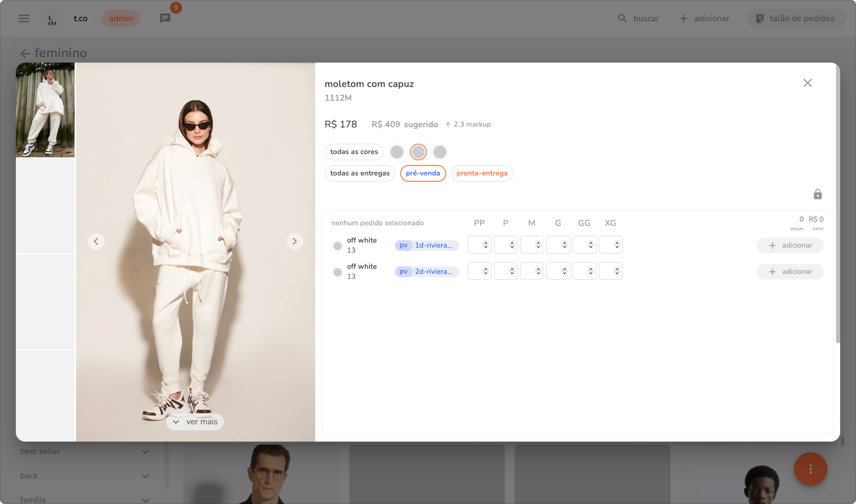Close the product detail dialog
The height and width of the screenshot is (504, 856).
coord(808,83)
